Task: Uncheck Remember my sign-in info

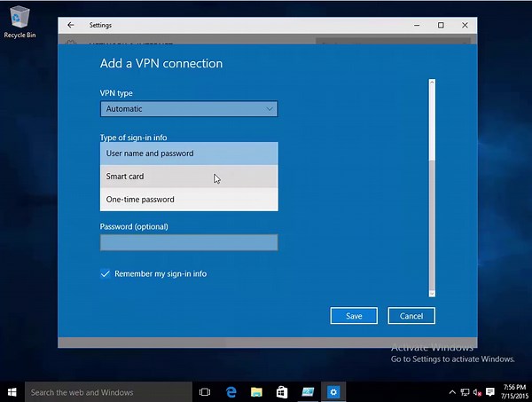Action: (106, 273)
